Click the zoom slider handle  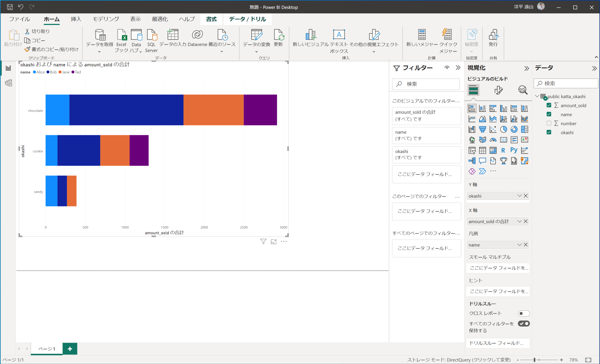534,360
